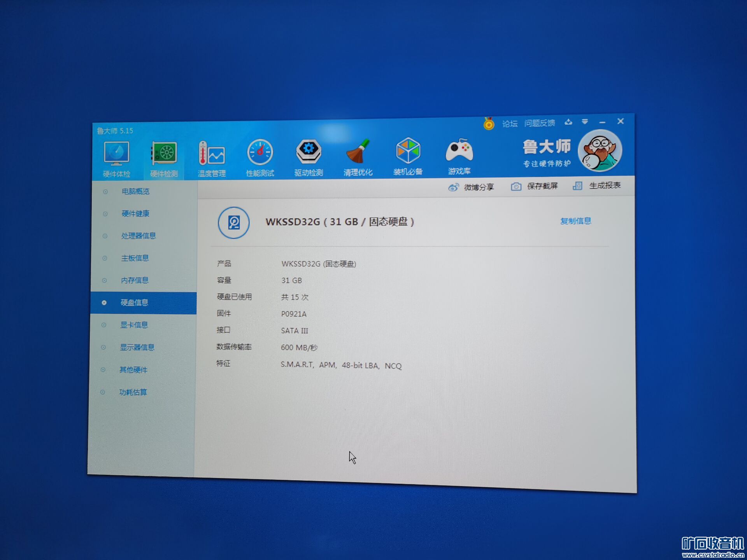Click the heading WKSSD32G ( 31 GB / 固态硬盘 )

click(340, 222)
